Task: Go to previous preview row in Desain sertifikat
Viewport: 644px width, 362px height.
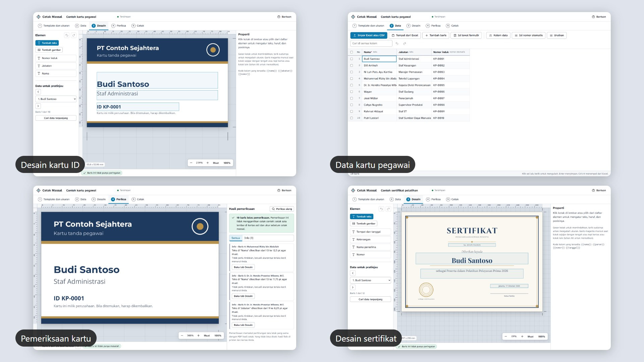Action: [x=353, y=273]
